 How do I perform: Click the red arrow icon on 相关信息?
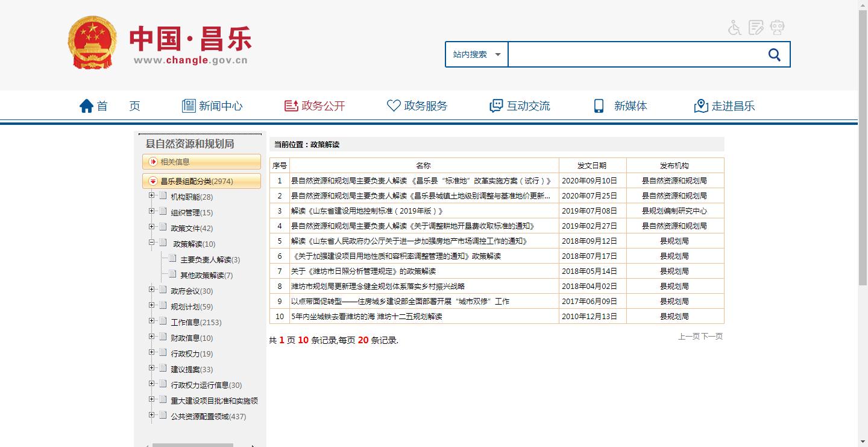[153, 162]
